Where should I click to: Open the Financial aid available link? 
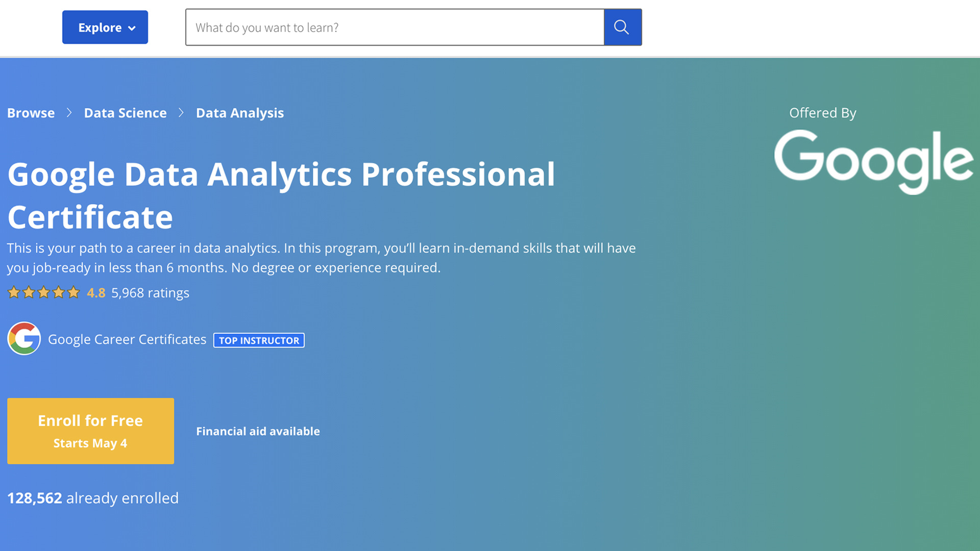point(258,431)
